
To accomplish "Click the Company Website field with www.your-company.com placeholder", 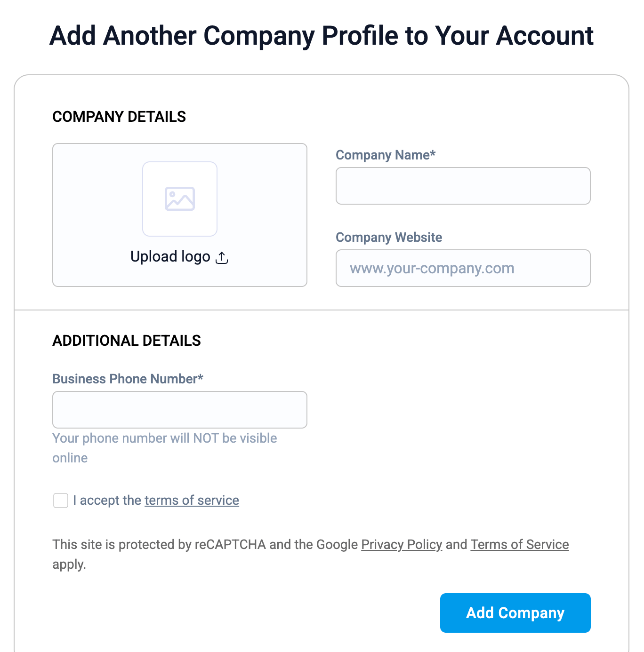I will 463,268.
